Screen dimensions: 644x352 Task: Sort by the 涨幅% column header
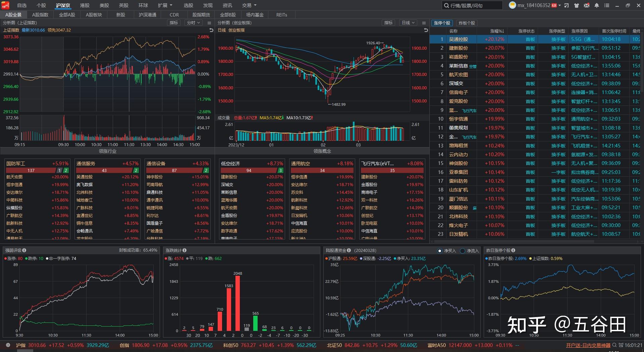(497, 31)
